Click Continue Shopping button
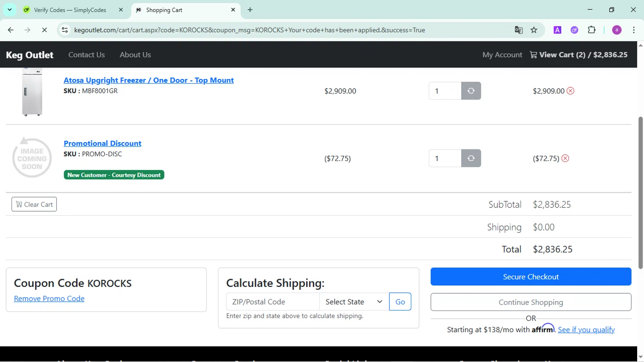The width and height of the screenshot is (644, 362). 531,302
